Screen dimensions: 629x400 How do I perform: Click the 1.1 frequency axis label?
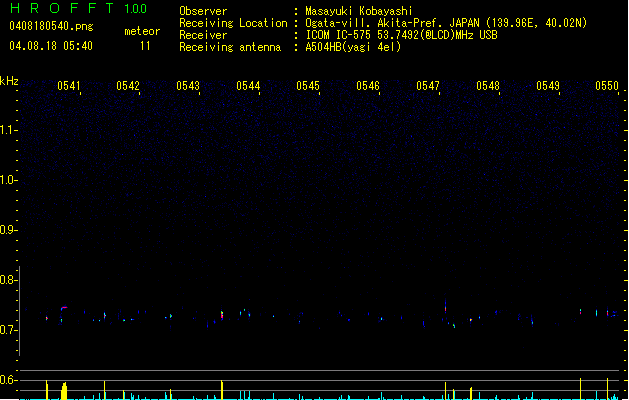point(8,130)
